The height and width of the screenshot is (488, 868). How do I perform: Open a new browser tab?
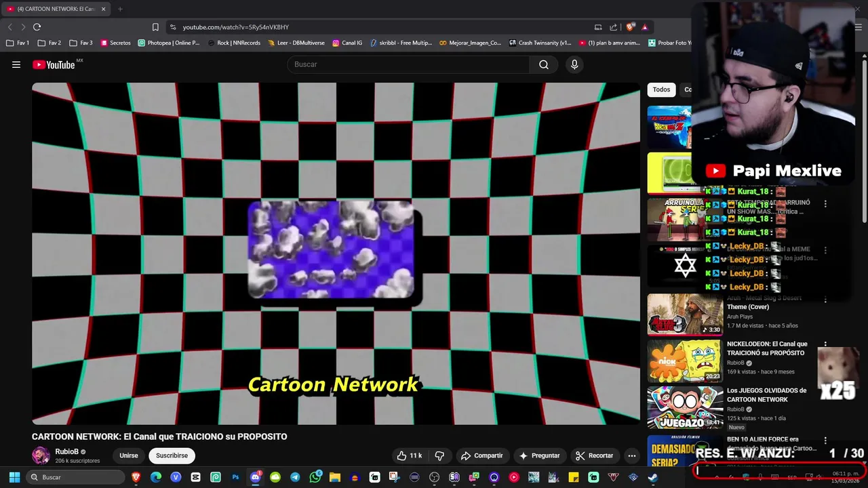(x=120, y=9)
